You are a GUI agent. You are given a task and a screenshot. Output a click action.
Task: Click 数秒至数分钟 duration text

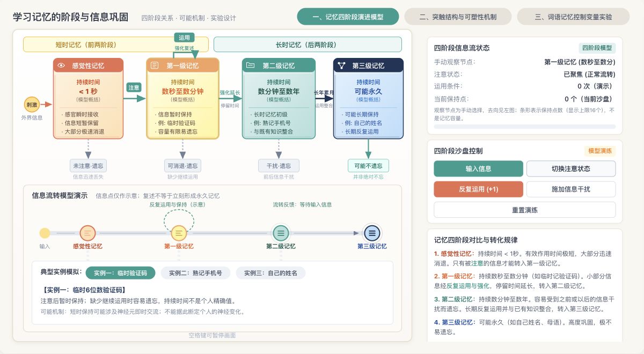pyautogui.click(x=182, y=91)
